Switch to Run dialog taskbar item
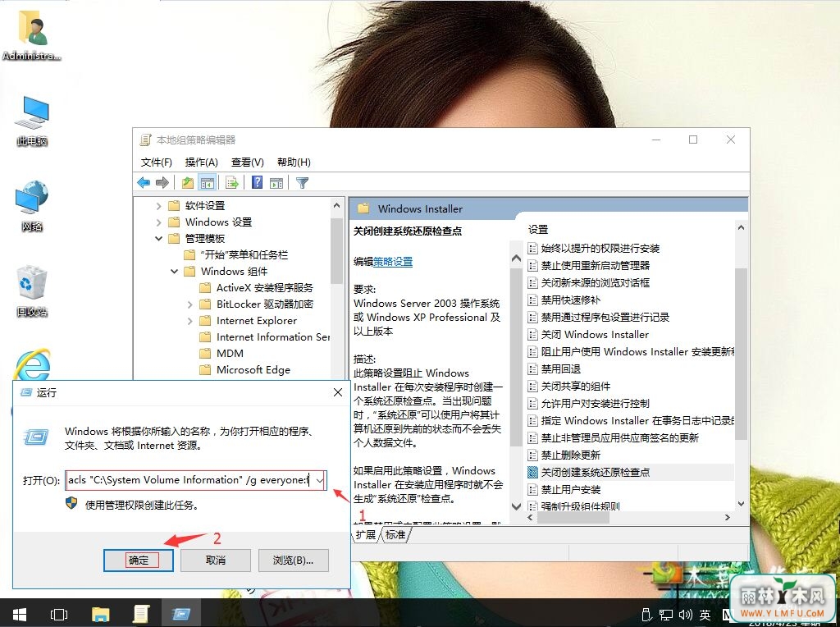The width and height of the screenshot is (840, 627). coord(180,614)
